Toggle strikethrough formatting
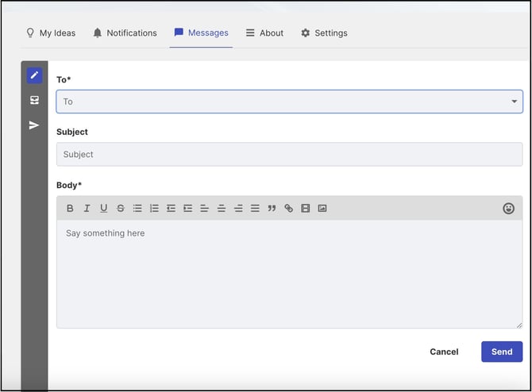532x392 pixels. point(121,208)
